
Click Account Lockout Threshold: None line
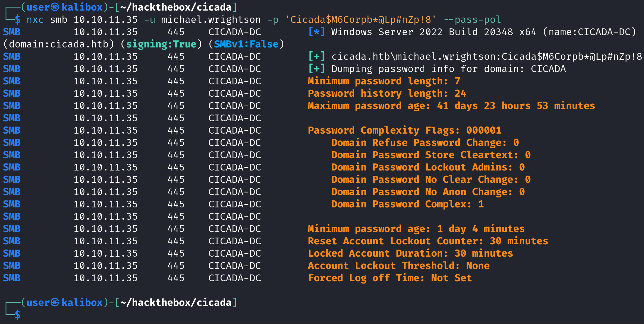tap(399, 266)
